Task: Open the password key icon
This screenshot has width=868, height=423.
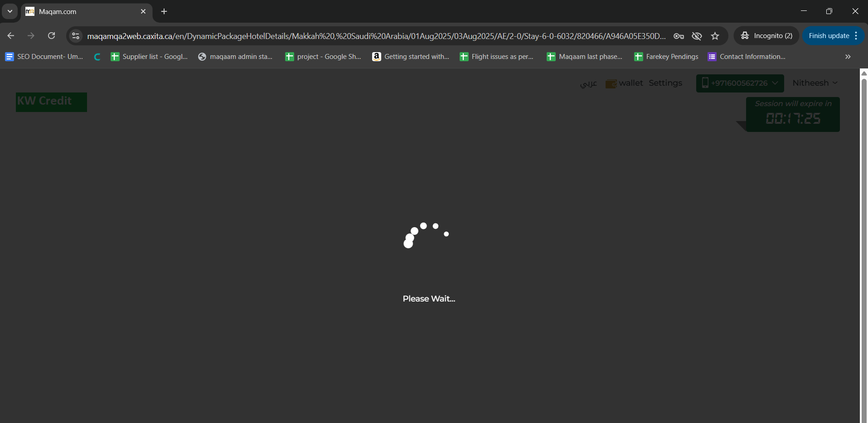Action: (679, 36)
